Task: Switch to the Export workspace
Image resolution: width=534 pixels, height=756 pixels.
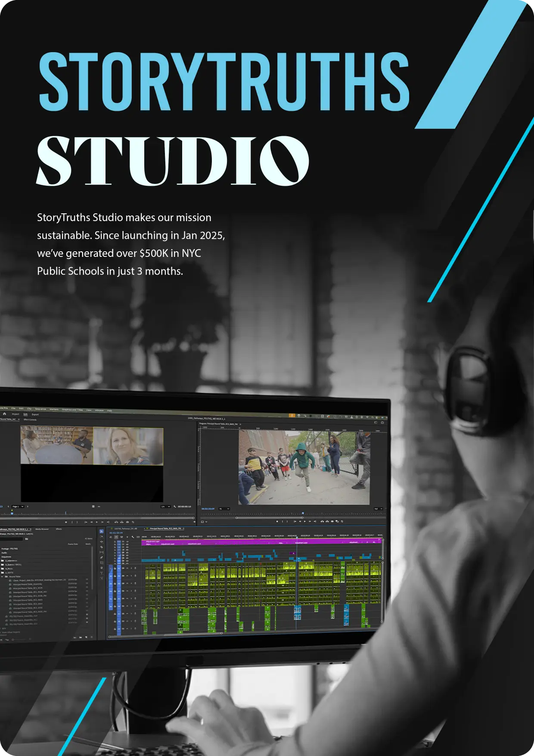Action: coord(35,414)
